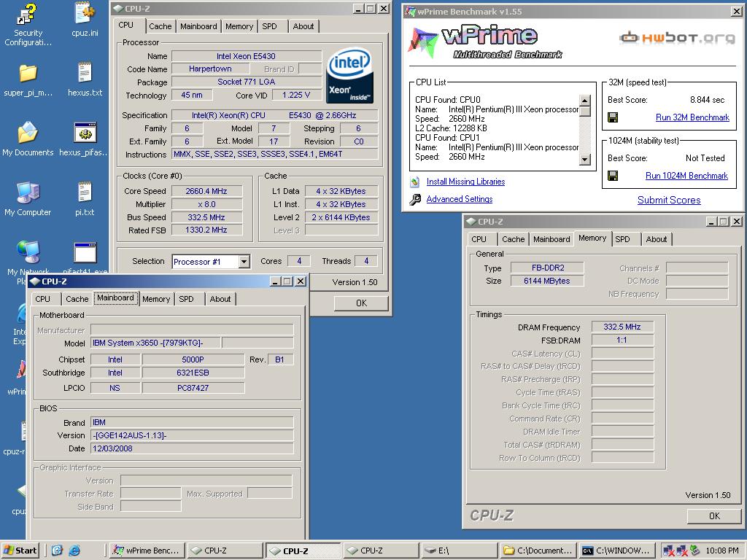Click the first network tray icon
Viewport: 747px width, 560px height.
click(668, 551)
